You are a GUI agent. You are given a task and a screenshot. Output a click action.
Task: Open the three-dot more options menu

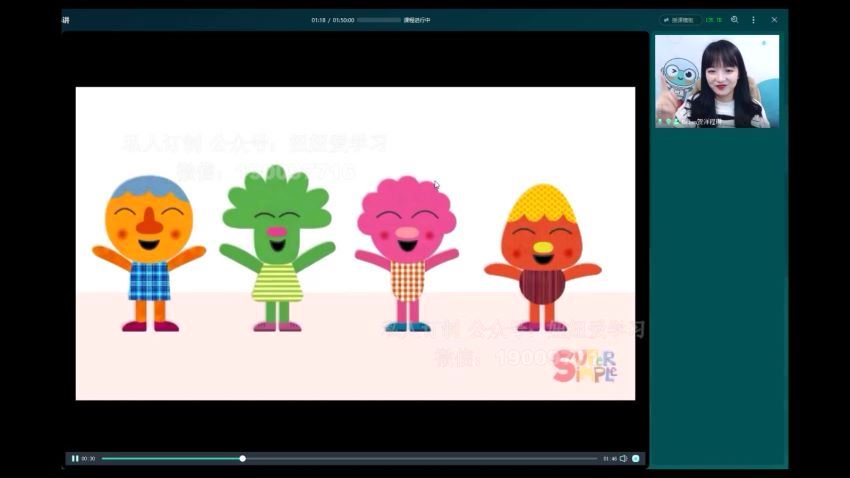click(754, 20)
